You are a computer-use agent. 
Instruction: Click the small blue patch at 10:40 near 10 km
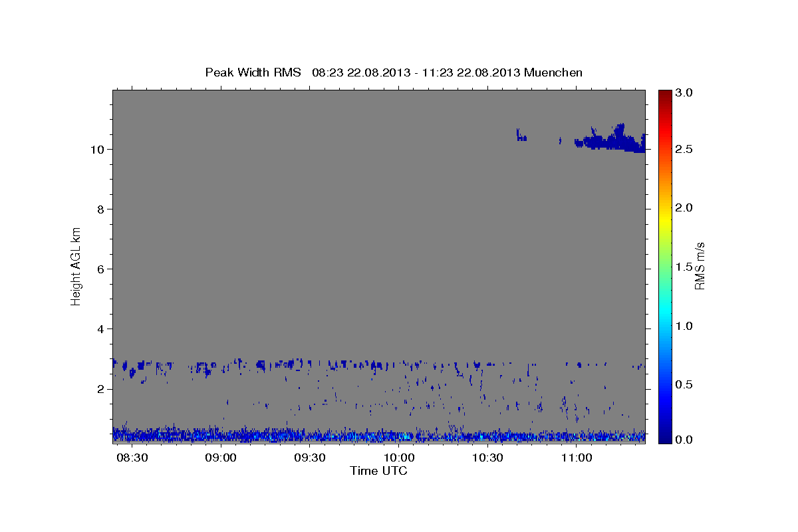tap(521, 135)
